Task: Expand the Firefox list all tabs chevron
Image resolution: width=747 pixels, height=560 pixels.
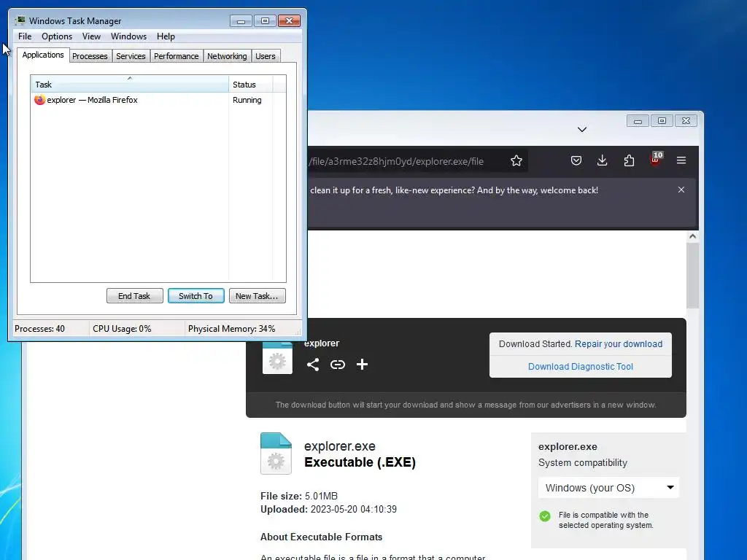Action: point(581,130)
